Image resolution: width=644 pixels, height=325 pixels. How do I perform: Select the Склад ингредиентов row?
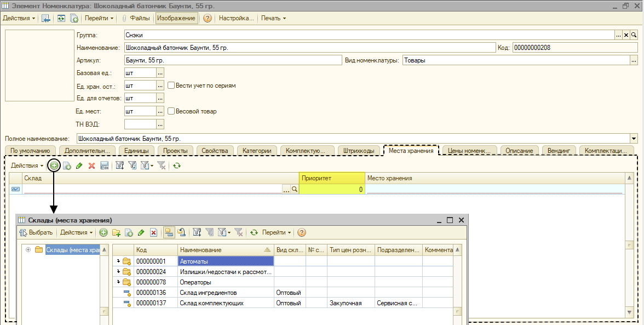tap(283, 293)
